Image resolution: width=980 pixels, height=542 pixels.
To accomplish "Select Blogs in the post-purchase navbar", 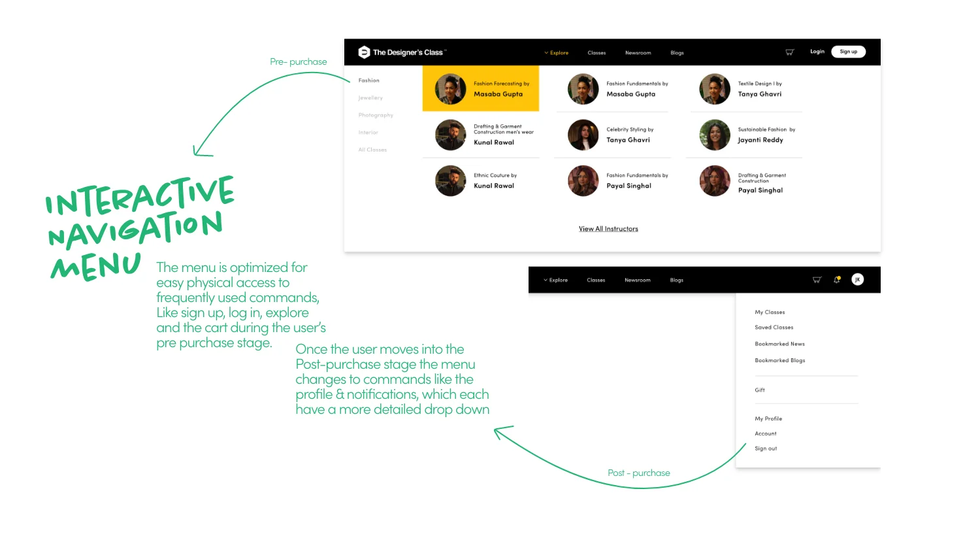I will 676,280.
